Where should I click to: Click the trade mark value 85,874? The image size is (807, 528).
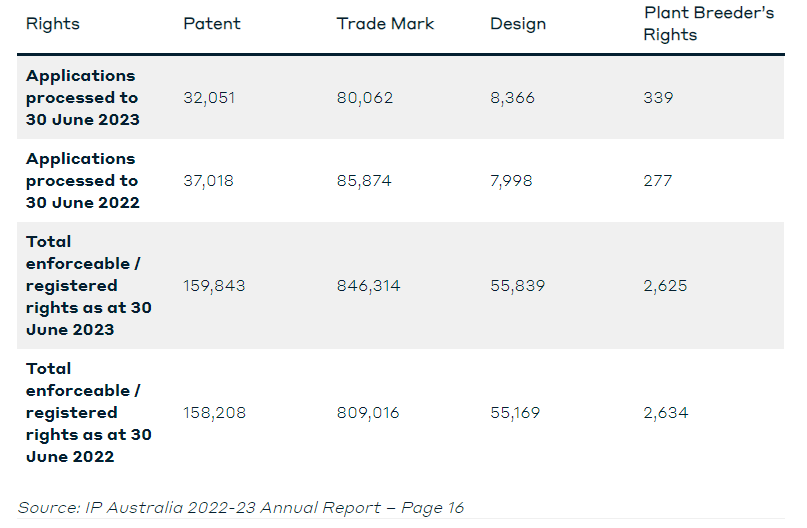pyautogui.click(x=364, y=181)
